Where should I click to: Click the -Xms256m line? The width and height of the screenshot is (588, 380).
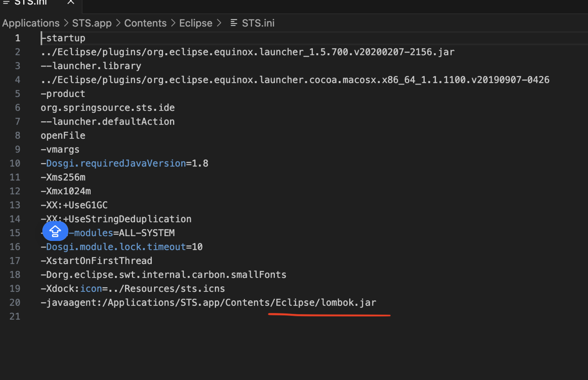click(x=63, y=177)
